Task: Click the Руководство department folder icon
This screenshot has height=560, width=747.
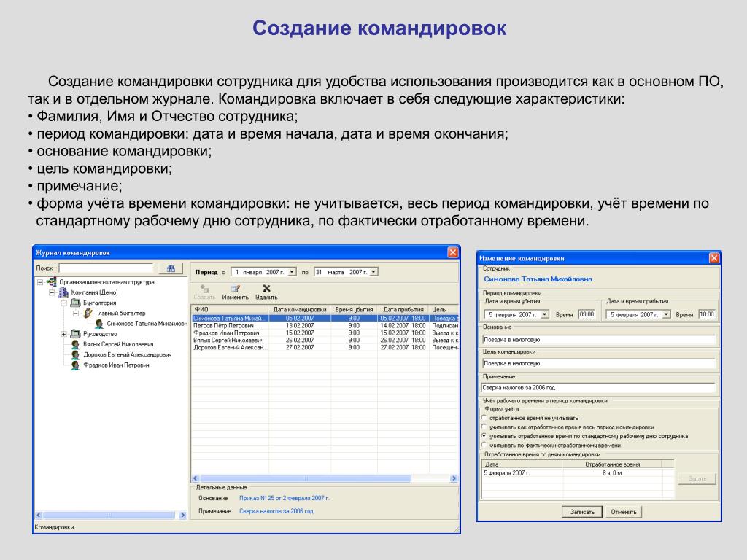Action: 75,334
